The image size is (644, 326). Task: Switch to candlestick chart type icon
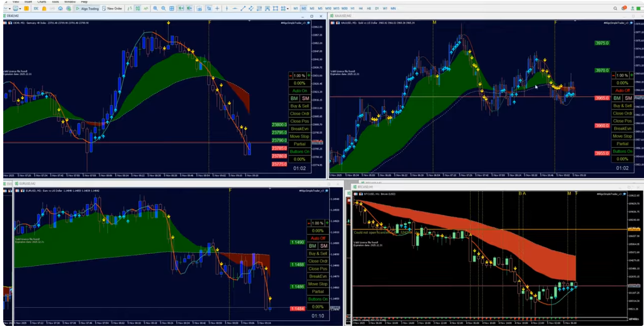[x=138, y=8]
